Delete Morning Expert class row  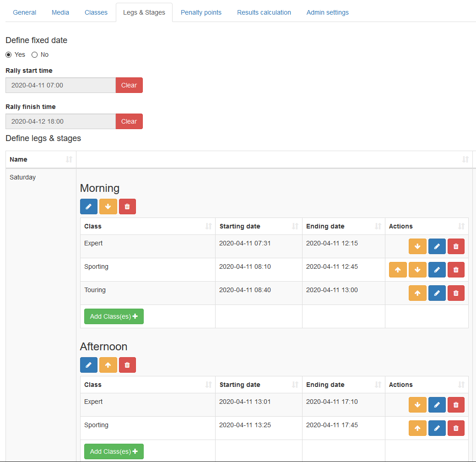(x=456, y=246)
